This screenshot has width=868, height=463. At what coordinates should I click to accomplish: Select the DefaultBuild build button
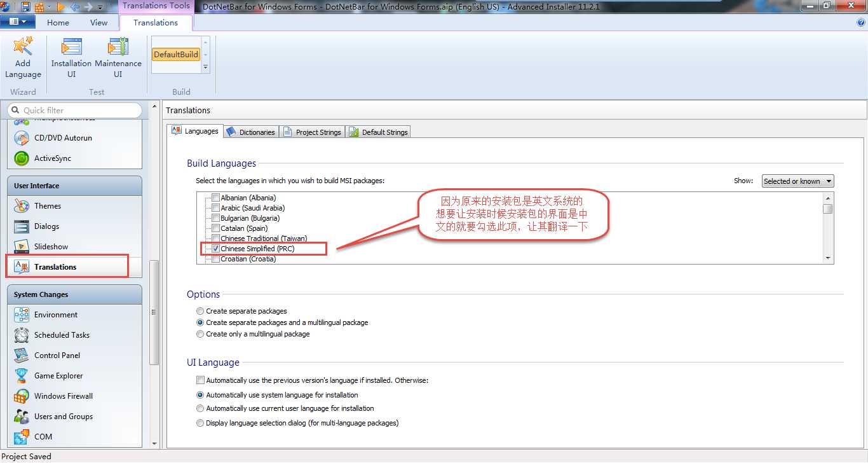[176, 54]
